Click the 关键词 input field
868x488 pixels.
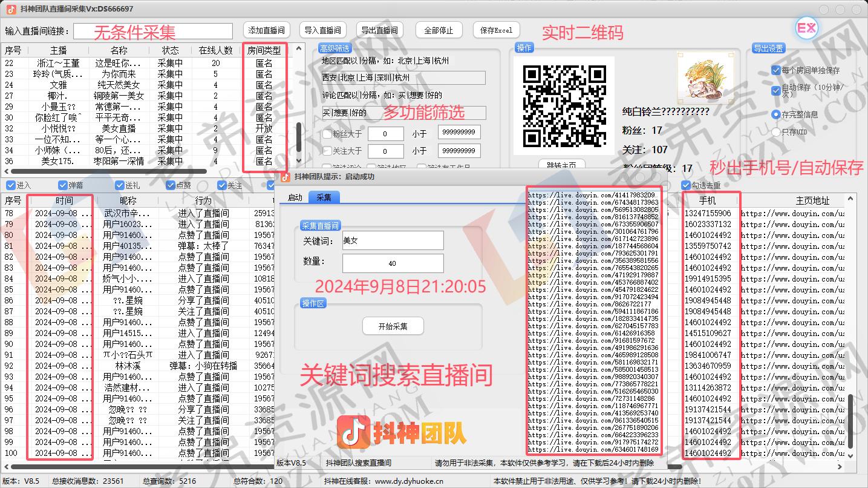tap(393, 240)
